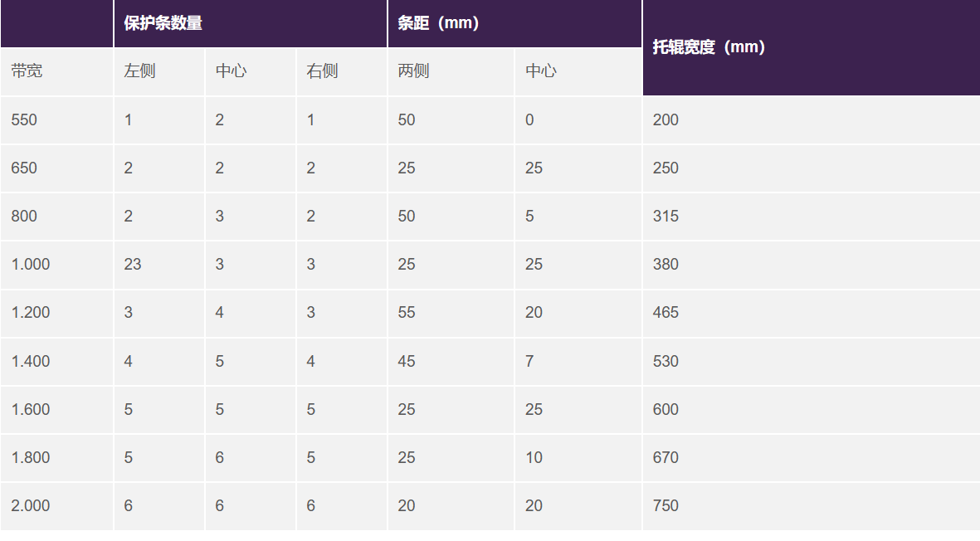
Task: Select roller width 465 cell
Action: tap(812, 313)
